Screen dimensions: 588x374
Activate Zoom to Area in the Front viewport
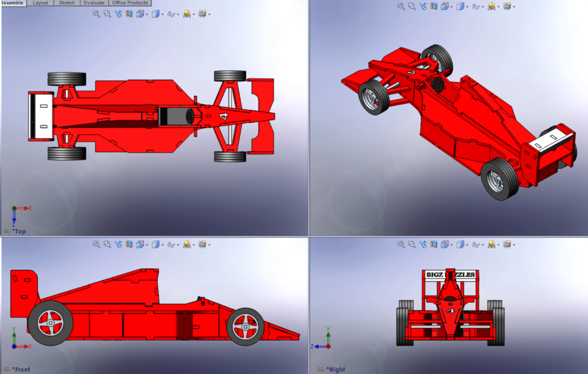point(107,244)
